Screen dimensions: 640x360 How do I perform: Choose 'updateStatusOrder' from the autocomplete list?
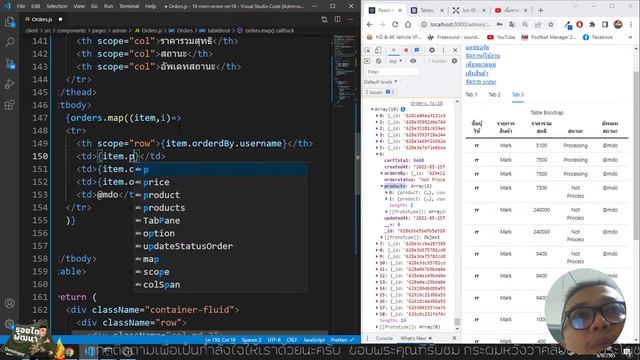[220, 246]
